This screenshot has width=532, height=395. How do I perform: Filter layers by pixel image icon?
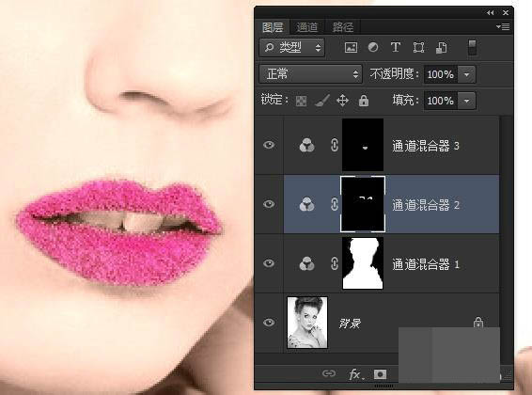click(x=351, y=47)
